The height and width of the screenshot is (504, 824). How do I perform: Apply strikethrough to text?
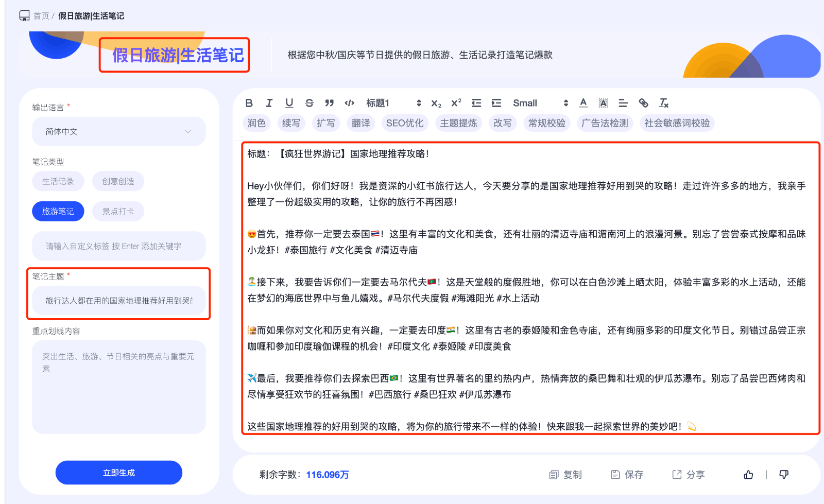pyautogui.click(x=310, y=102)
